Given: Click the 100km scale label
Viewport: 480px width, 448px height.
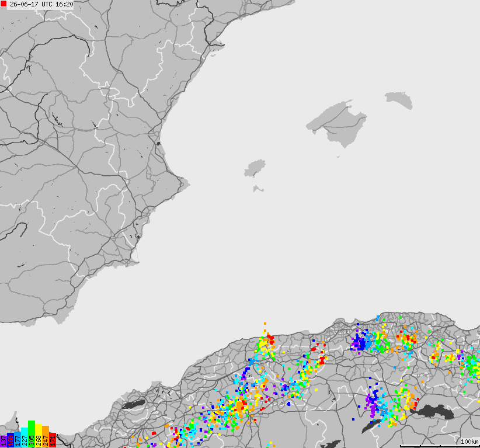Looking at the screenshot, I should click(469, 441).
